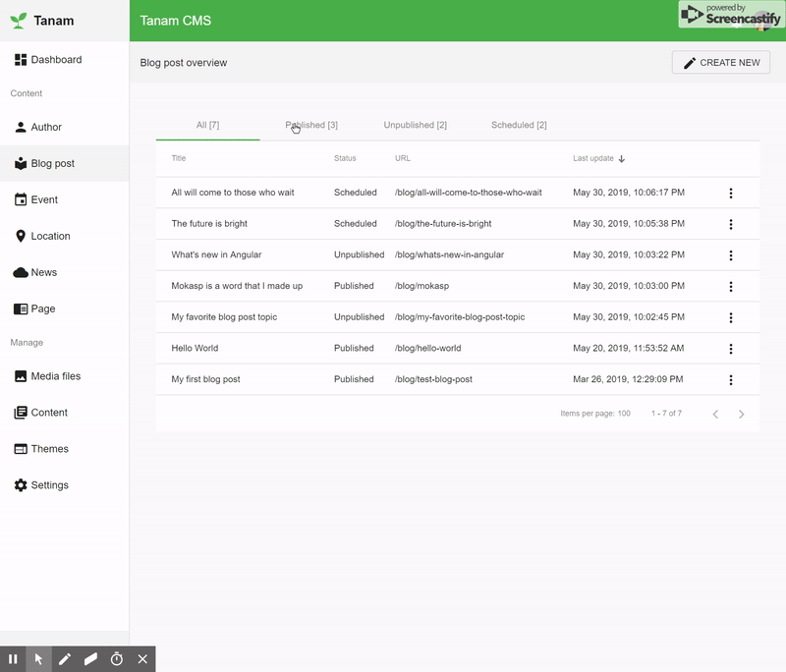Click the Content library icon

[x=21, y=413]
